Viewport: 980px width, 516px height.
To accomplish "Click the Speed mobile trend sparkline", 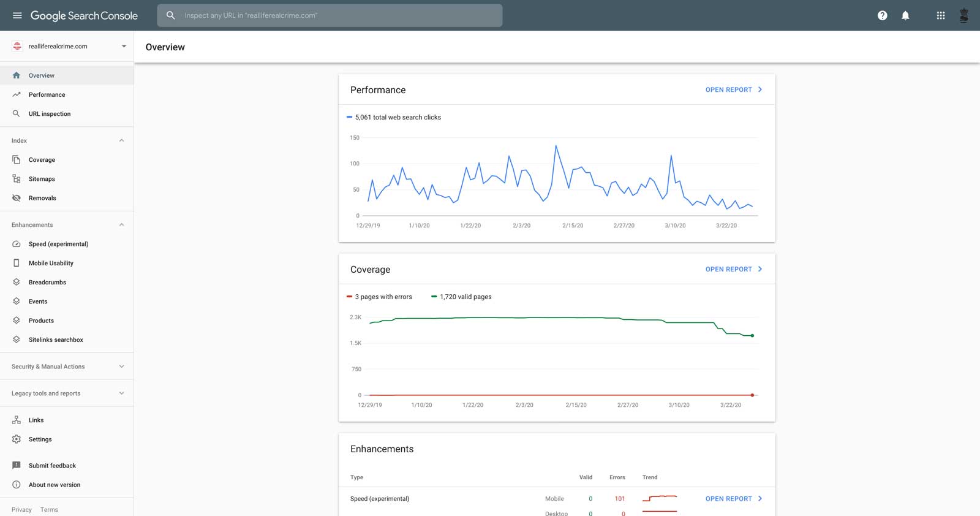I will 660,498.
